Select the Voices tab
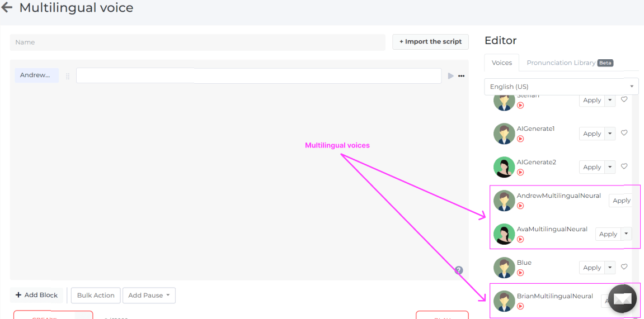Image resolution: width=644 pixels, height=319 pixels. (501, 63)
